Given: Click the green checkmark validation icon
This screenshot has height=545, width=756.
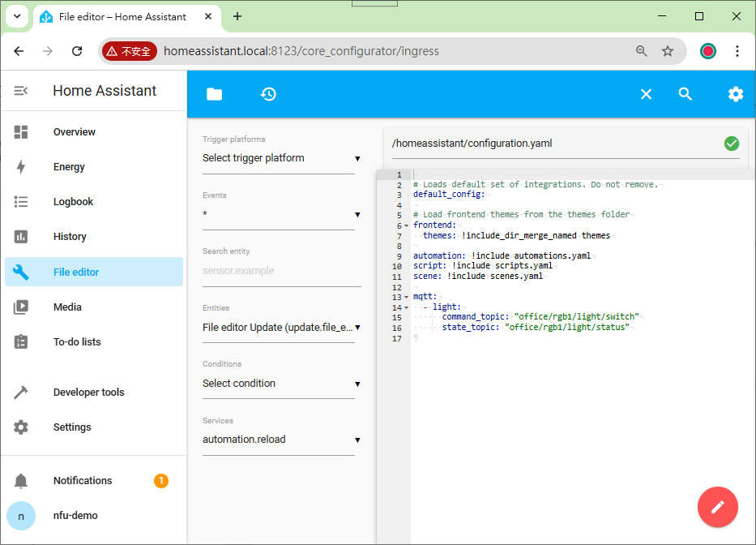Looking at the screenshot, I should (732, 144).
